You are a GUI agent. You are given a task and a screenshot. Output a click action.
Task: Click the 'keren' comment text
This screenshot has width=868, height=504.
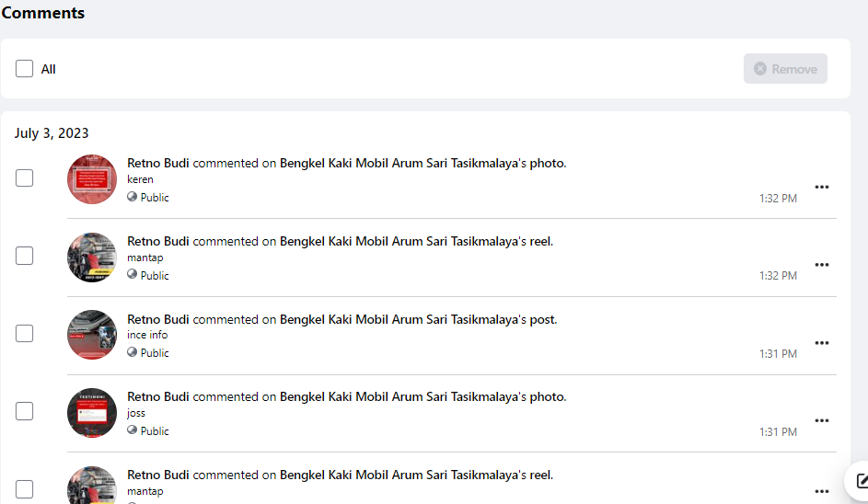click(140, 179)
